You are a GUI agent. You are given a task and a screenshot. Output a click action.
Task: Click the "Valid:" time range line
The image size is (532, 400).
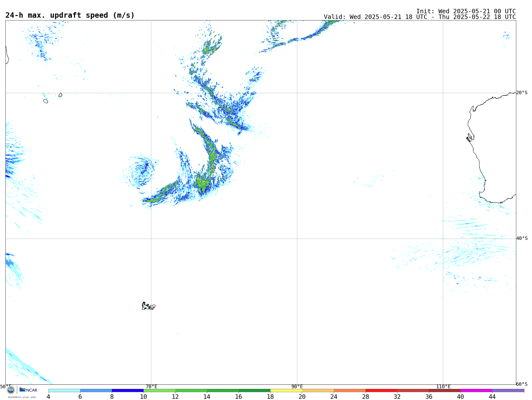(420, 17)
